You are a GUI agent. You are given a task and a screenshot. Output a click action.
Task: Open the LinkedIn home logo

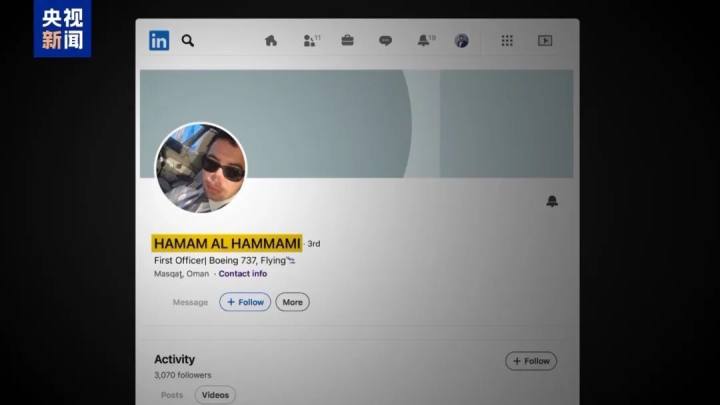pos(159,41)
